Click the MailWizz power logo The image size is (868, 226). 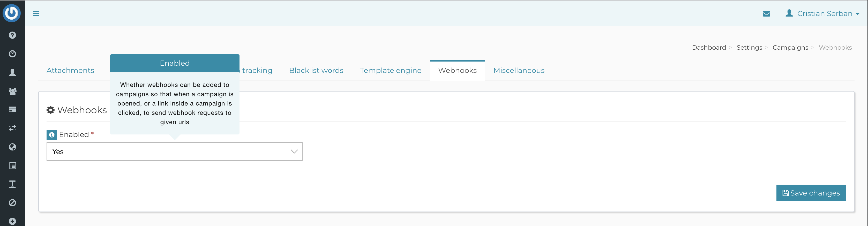(12, 13)
